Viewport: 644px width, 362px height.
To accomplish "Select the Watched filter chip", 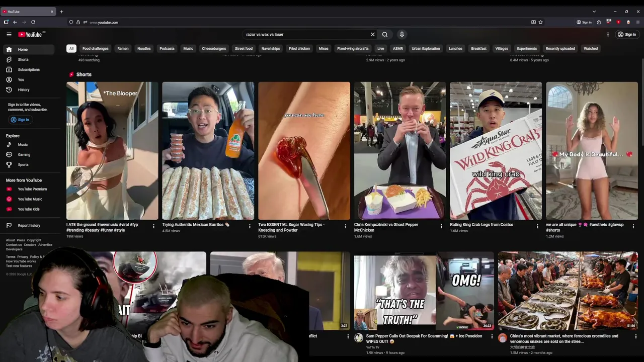I will click(591, 49).
